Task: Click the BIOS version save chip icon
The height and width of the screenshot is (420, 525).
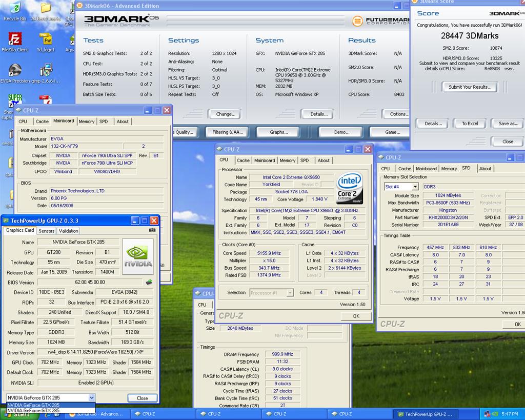Action: click(149, 282)
